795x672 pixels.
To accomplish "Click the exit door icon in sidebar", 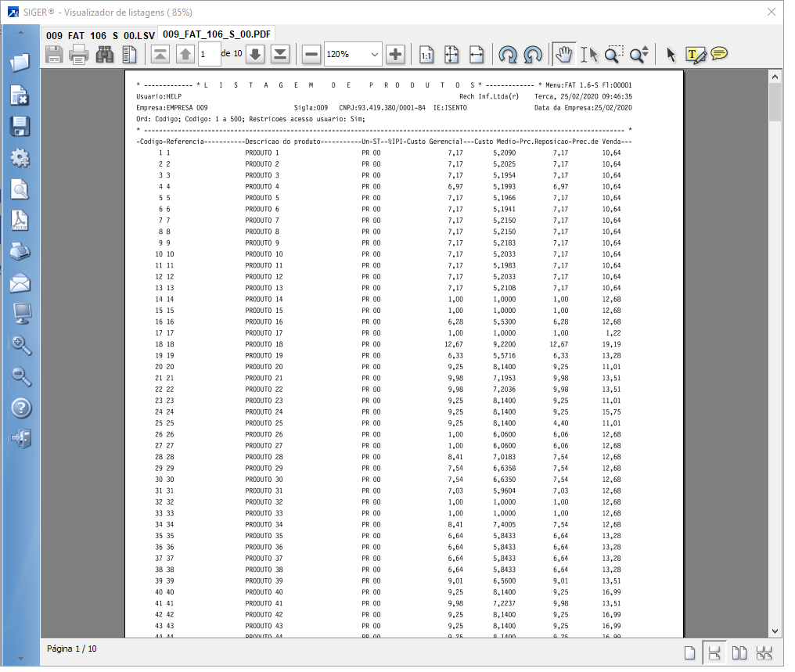I will point(20,439).
